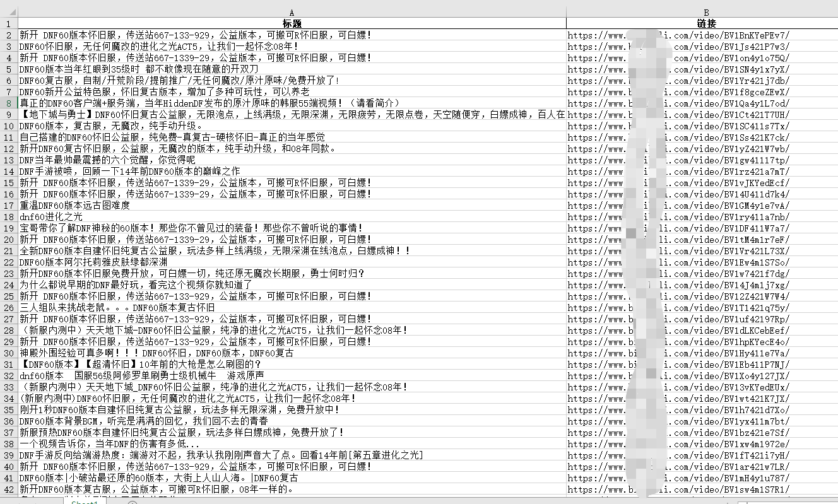Click title cell DNF60版本，复古服，无魔改，纯手动升级。
Image resolution: width=838 pixels, height=504 pixels.
[x=292, y=126]
